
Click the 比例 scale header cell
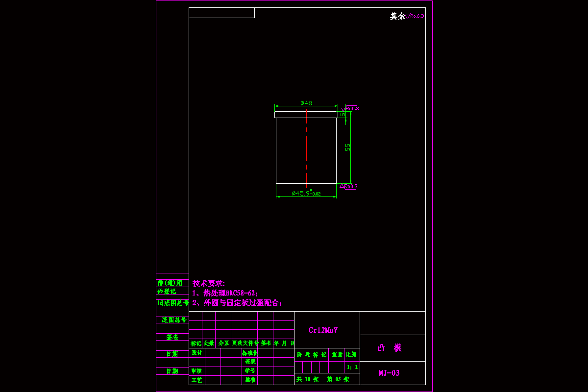(351, 354)
